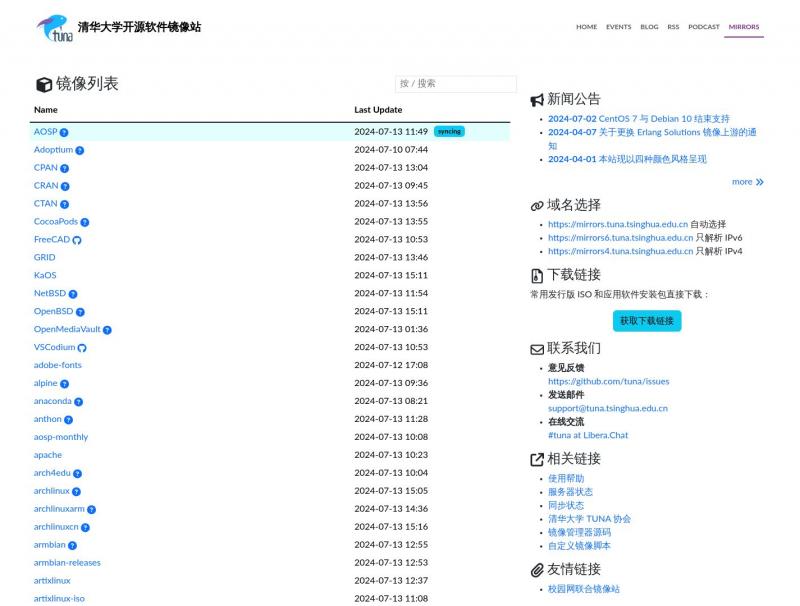Open 2024-04-01 news announcement

pyautogui.click(x=627, y=159)
